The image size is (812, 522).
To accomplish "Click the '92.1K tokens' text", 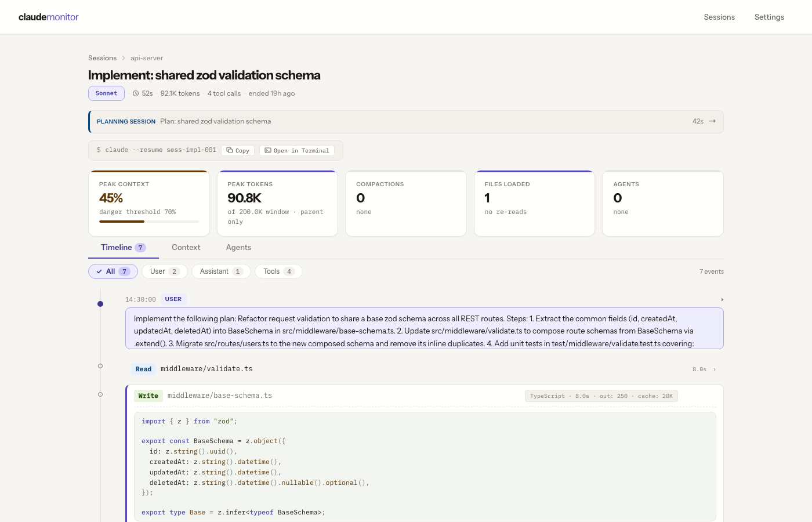I will pos(180,93).
